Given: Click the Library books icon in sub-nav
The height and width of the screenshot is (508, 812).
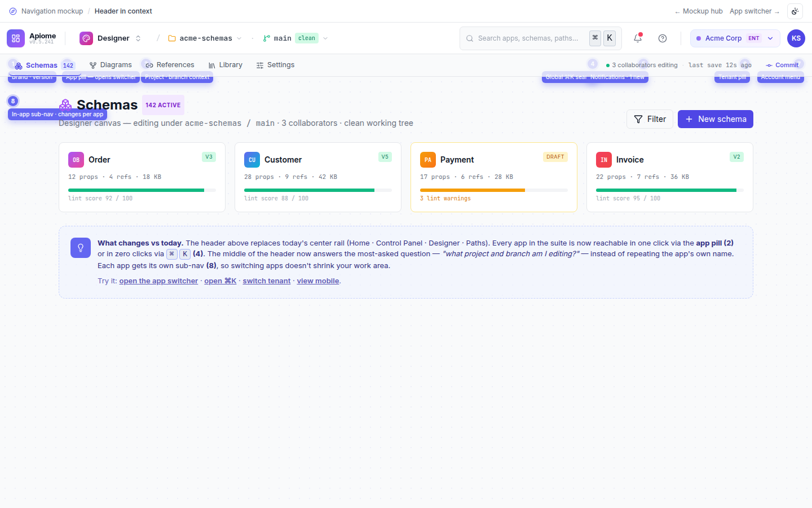Looking at the screenshot, I should point(212,65).
